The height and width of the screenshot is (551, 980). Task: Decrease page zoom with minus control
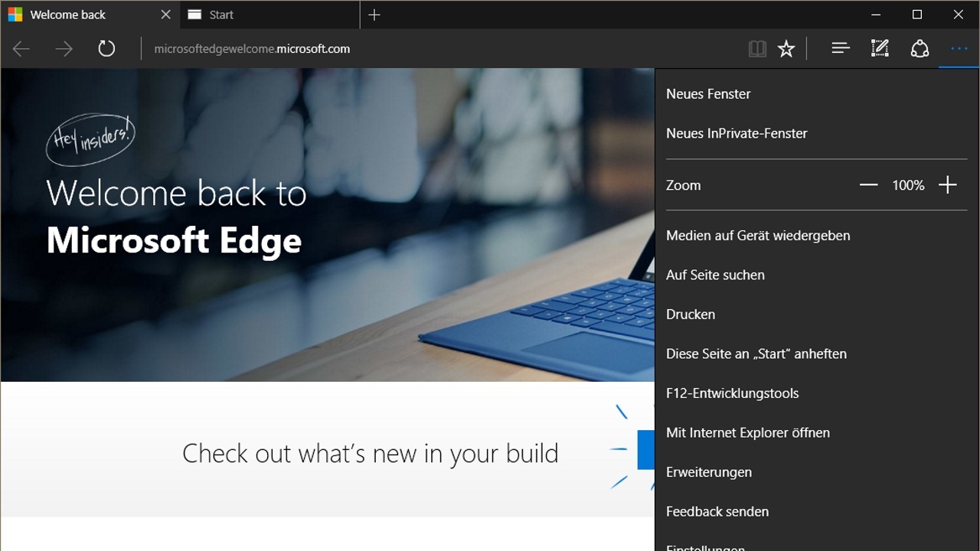point(868,184)
